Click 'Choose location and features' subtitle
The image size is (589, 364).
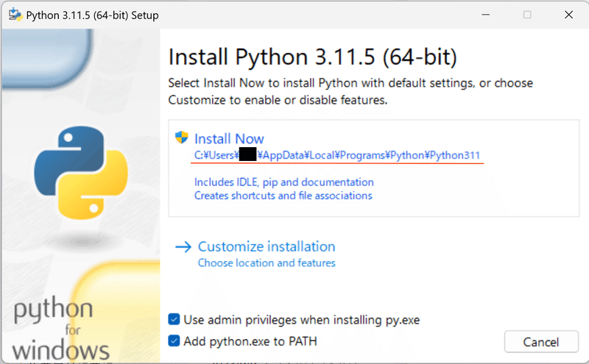coord(267,263)
